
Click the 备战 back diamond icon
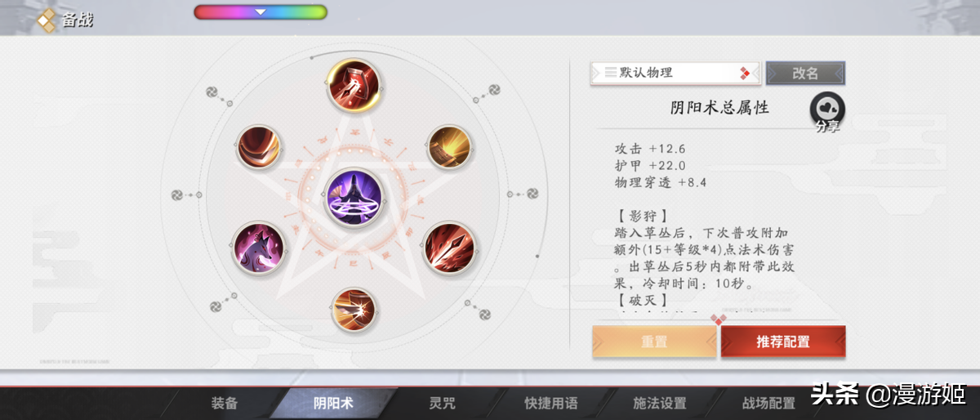(47, 20)
